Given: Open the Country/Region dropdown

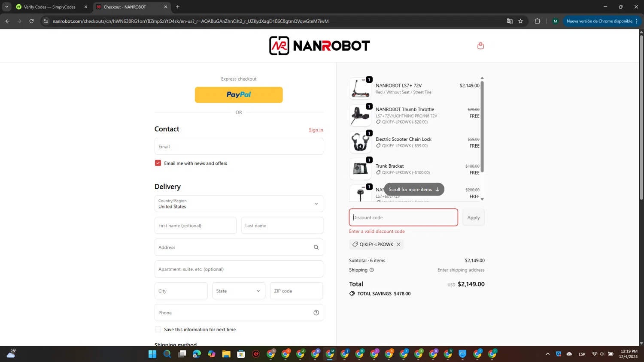Looking at the screenshot, I should click(x=239, y=204).
